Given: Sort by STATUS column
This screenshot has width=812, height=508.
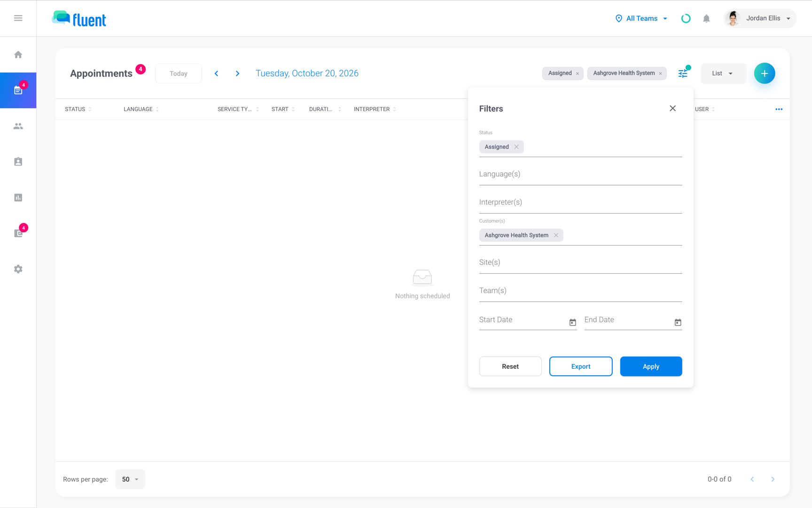Looking at the screenshot, I should coord(78,109).
